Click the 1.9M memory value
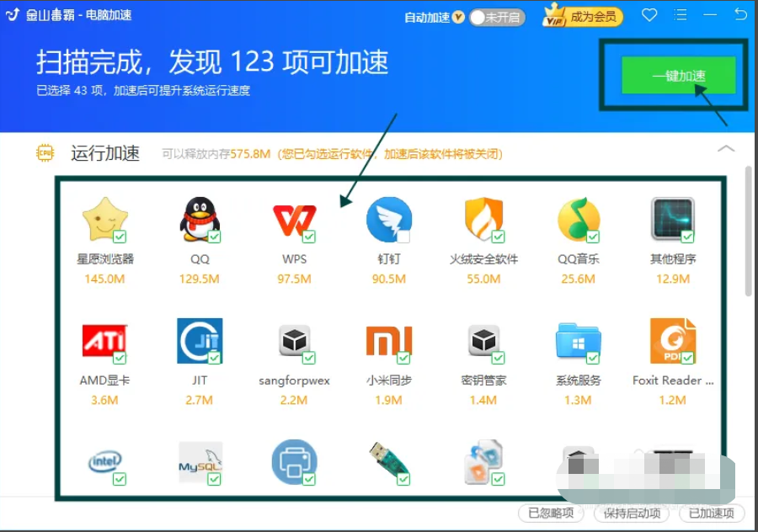Viewport: 758px width, 532px height. click(388, 400)
